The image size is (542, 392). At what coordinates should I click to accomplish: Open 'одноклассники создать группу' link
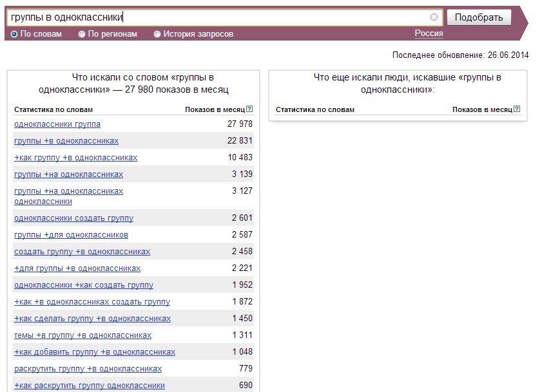tap(73, 218)
